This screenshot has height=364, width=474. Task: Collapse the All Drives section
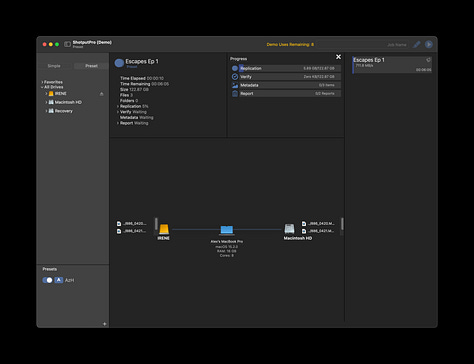pos(42,87)
